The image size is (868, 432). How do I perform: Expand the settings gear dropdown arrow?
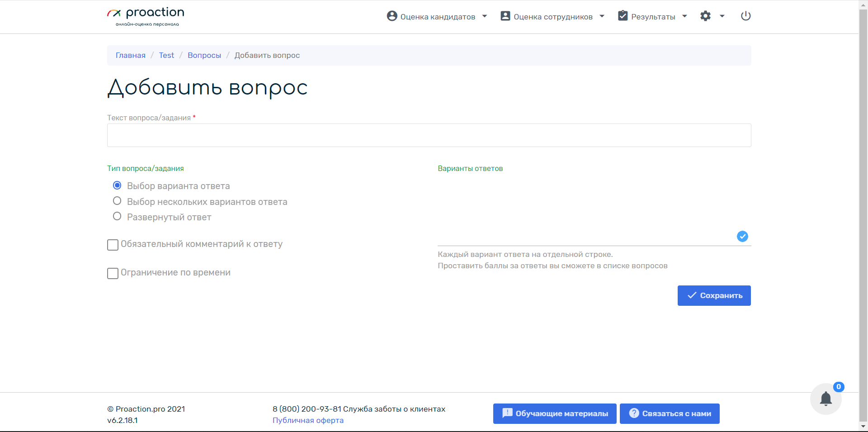tap(722, 16)
